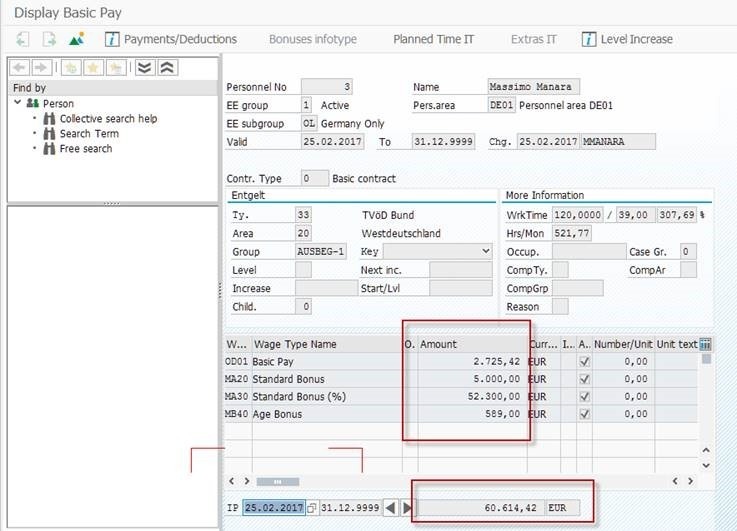Click the next period arrow beside dates
The width and height of the screenshot is (737, 531).
[407, 508]
